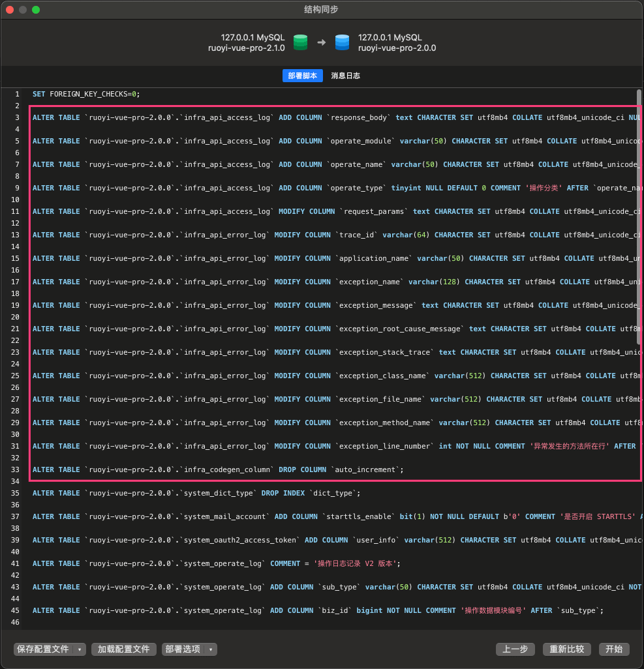The height and width of the screenshot is (669, 644).
Task: Click 重新比较 to compare again
Action: tap(566, 649)
